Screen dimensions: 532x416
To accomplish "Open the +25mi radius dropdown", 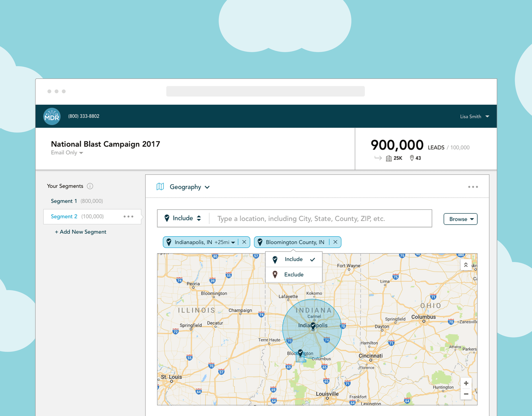I will tap(225, 242).
